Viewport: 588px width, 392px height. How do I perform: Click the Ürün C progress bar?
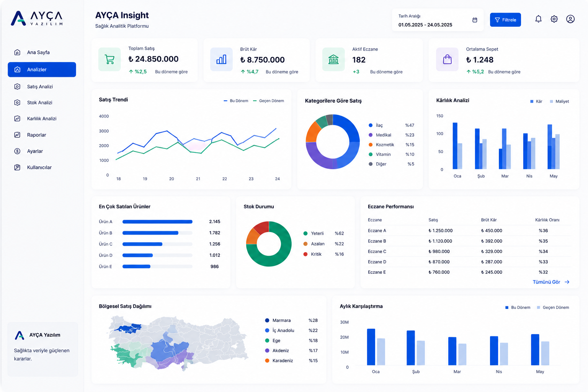[x=157, y=244]
